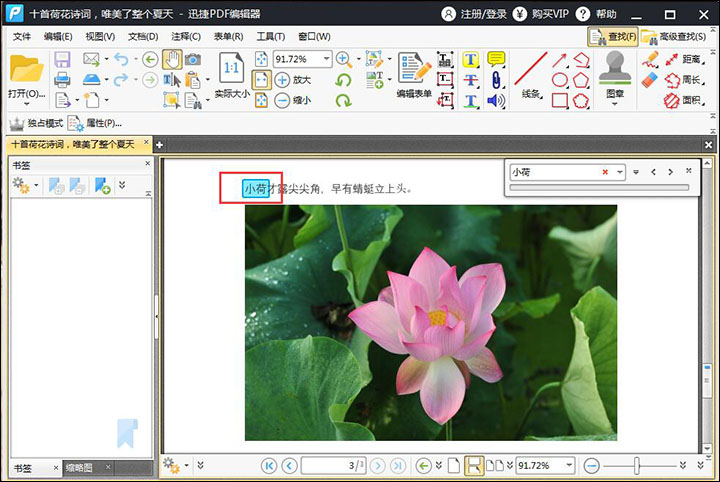Toggle the Find (查找) panel button
This screenshot has width=720, height=482.
pos(612,37)
